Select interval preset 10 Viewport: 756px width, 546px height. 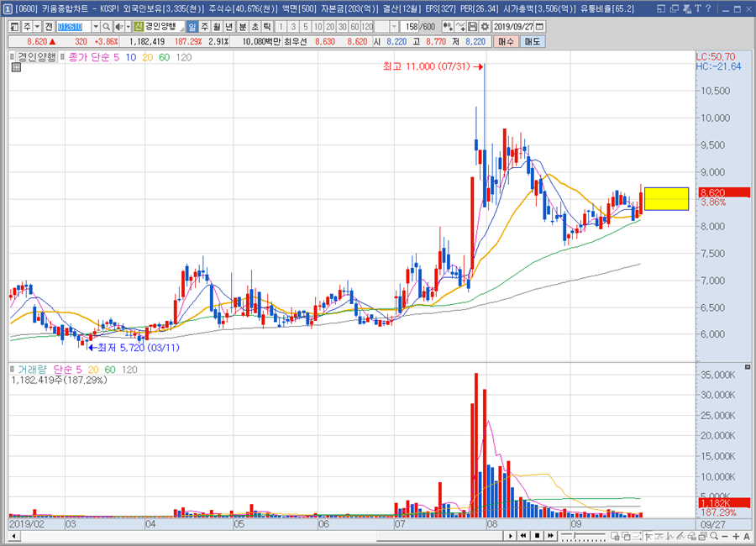point(318,27)
